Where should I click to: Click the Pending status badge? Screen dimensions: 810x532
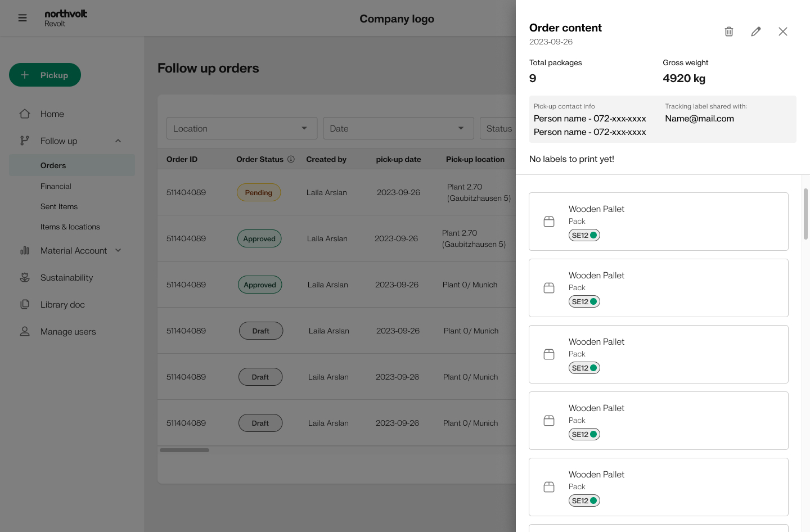point(259,192)
